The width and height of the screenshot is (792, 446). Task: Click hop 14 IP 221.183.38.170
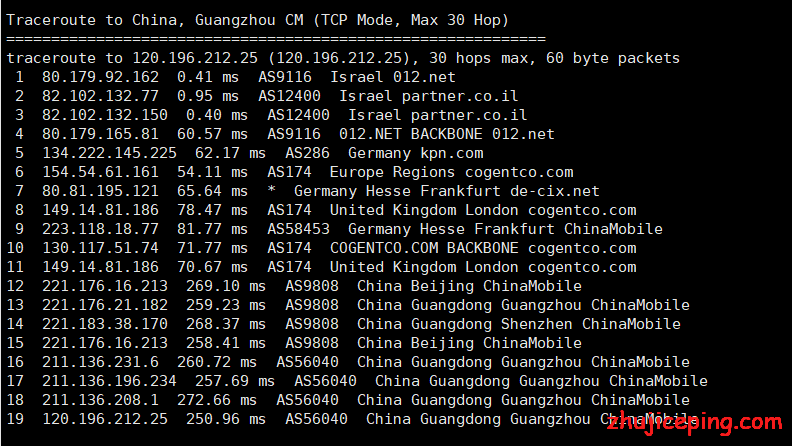click(105, 324)
